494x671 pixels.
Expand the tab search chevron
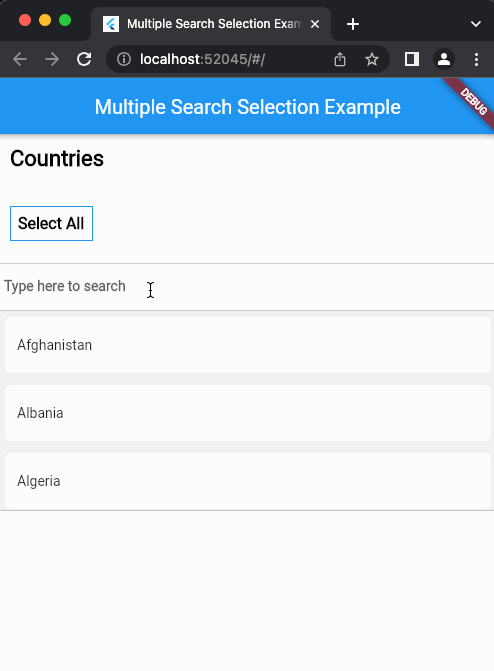[476, 24]
